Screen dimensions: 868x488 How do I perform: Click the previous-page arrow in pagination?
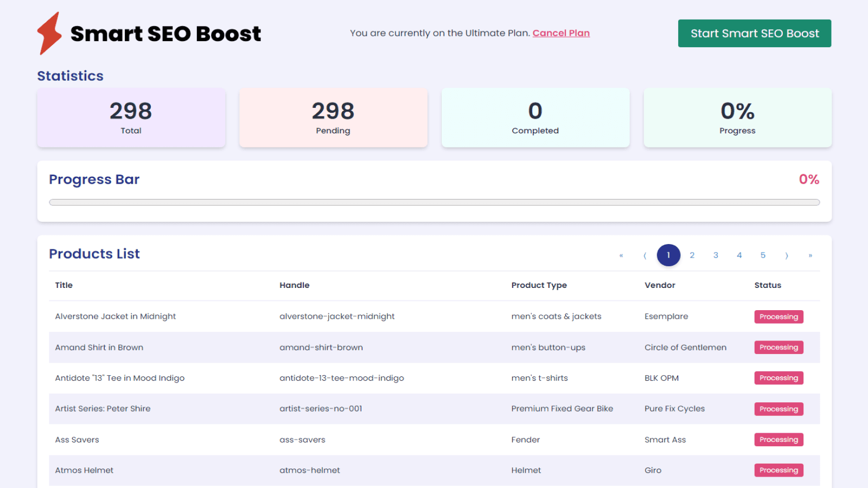pos(645,255)
